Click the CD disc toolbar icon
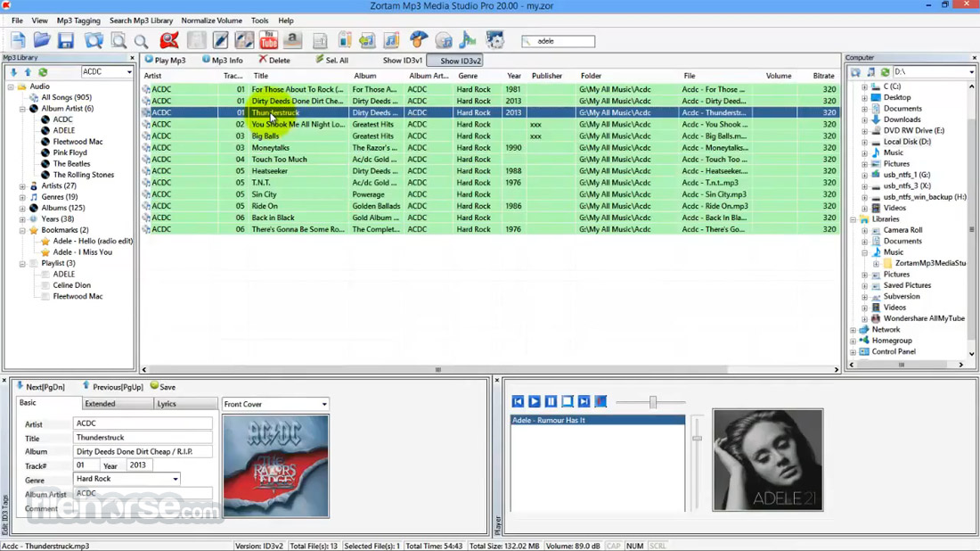Image resolution: width=980 pixels, height=551 pixels. (x=444, y=41)
